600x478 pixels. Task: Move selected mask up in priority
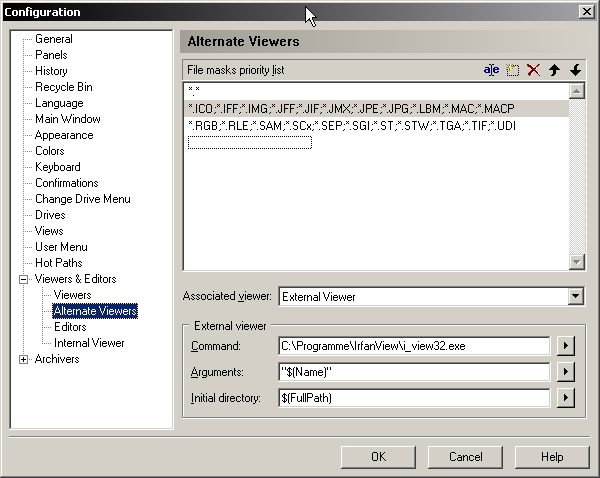(554, 70)
